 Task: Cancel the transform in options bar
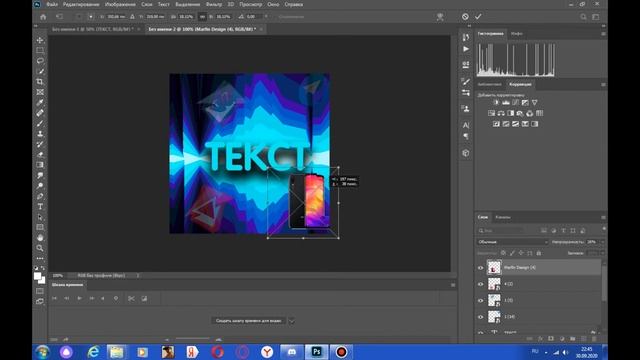click(x=465, y=17)
